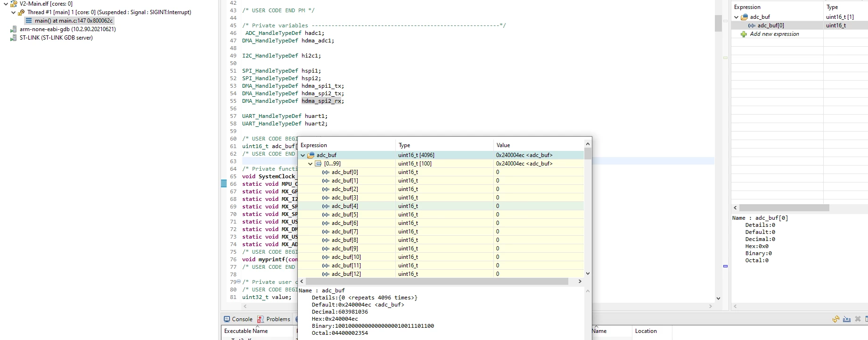Screen dimensions: 868x340
Task: Collapse the [0...99] partition in popup
Action: [311, 164]
